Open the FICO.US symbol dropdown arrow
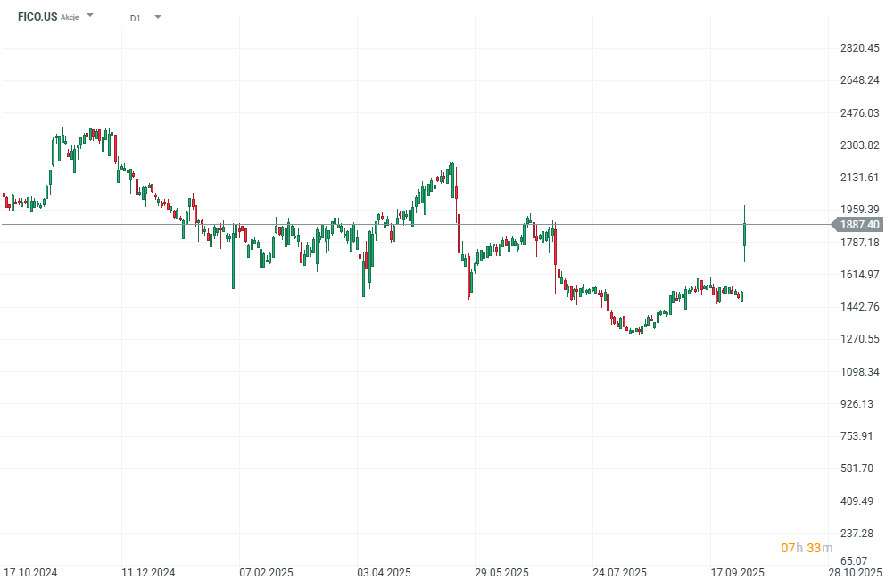Image resolution: width=894 pixels, height=588 pixels. (90, 16)
